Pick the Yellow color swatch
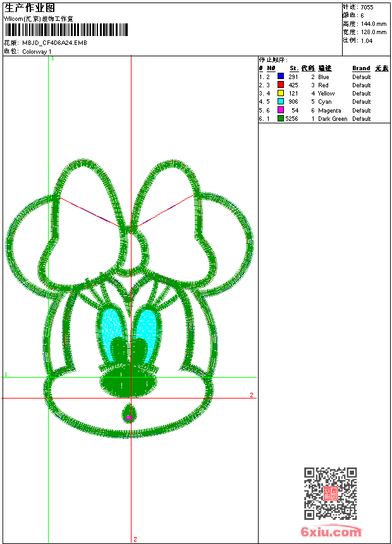The height and width of the screenshot is (544, 392). tap(281, 93)
